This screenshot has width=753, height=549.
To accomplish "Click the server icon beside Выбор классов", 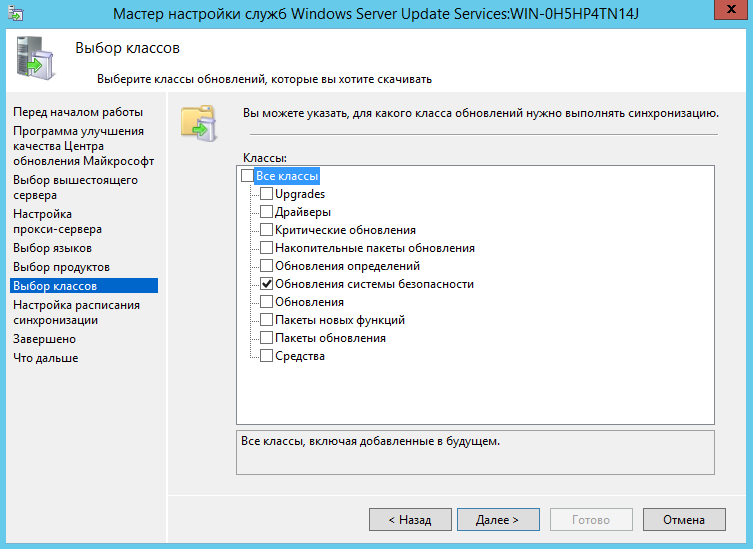I will point(36,59).
